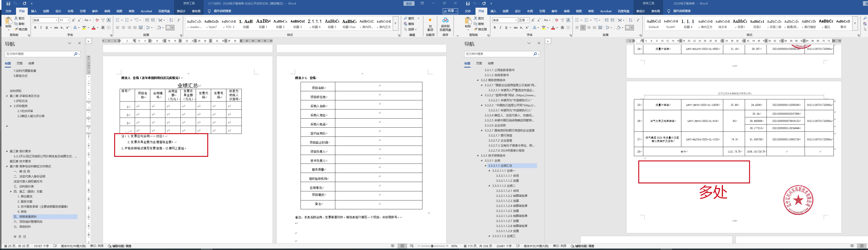Click the 登录 sign-in button

pos(409,3)
